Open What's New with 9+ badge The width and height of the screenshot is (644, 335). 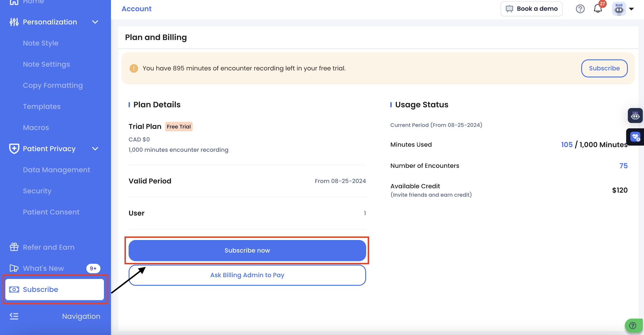[x=43, y=268]
